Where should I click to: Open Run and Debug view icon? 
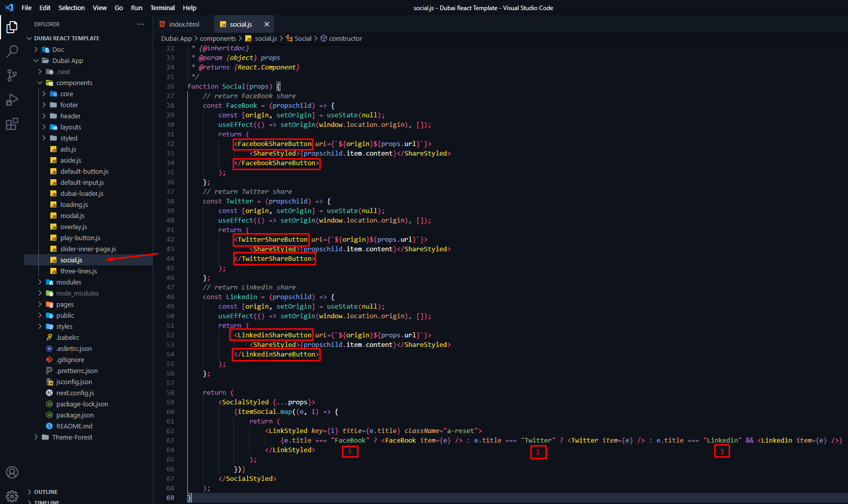click(x=12, y=100)
